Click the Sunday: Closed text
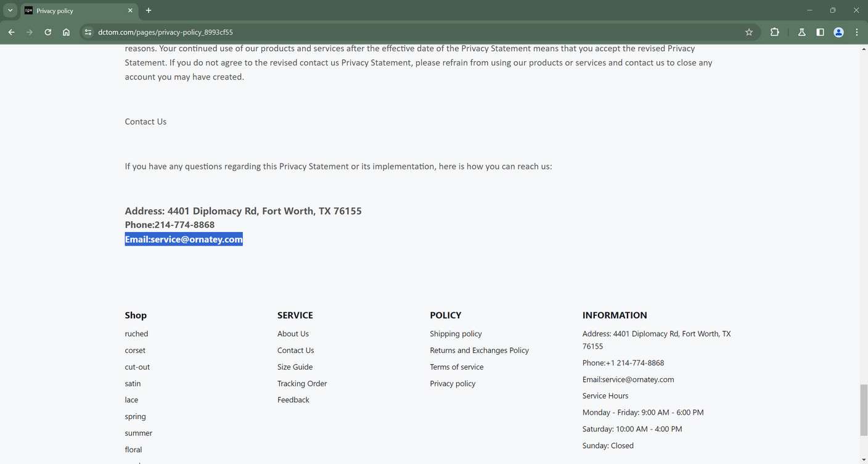Image resolution: width=868 pixels, height=464 pixels. tap(608, 445)
